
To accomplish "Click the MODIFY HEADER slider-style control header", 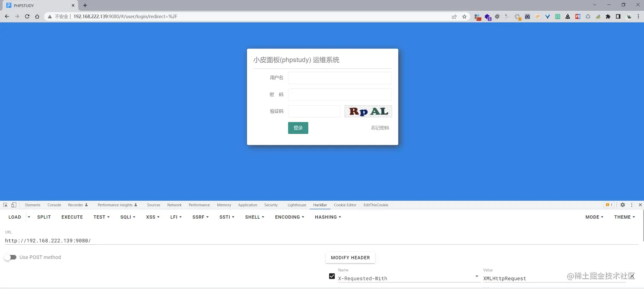I will [x=350, y=257].
